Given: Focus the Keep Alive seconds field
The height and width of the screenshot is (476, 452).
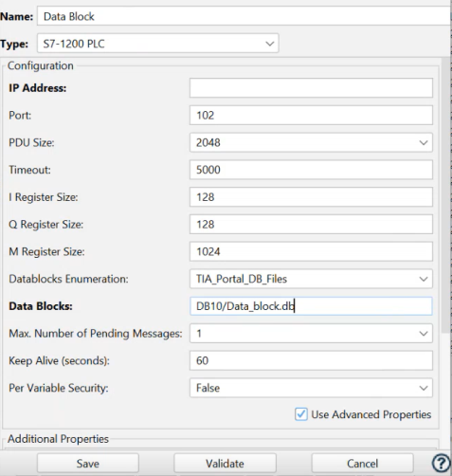Looking at the screenshot, I should click(x=311, y=360).
